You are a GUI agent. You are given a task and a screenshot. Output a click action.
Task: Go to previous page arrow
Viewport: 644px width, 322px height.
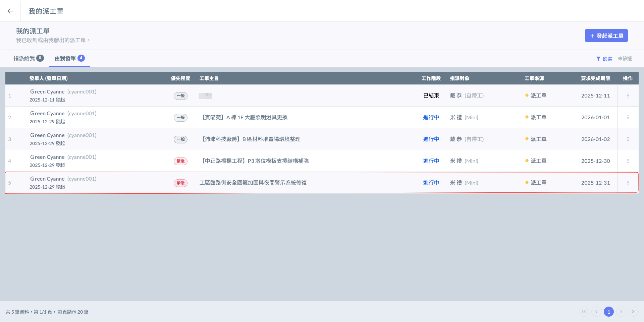[x=596, y=312]
